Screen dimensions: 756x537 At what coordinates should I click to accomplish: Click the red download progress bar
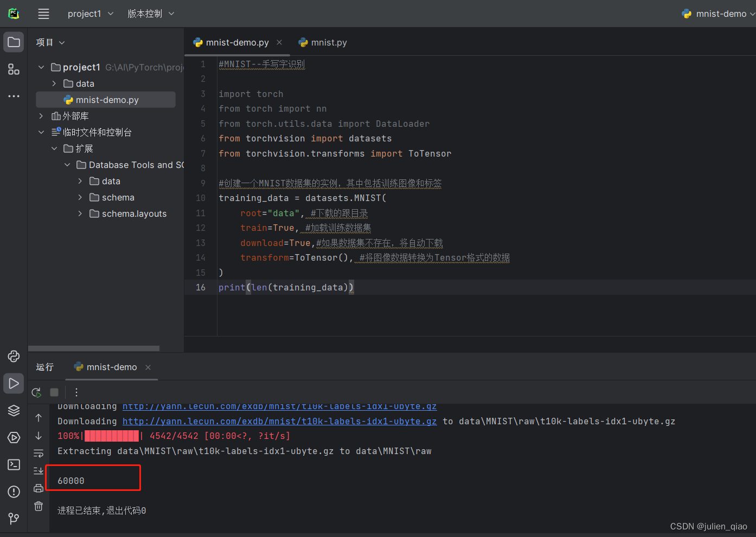[112, 436]
